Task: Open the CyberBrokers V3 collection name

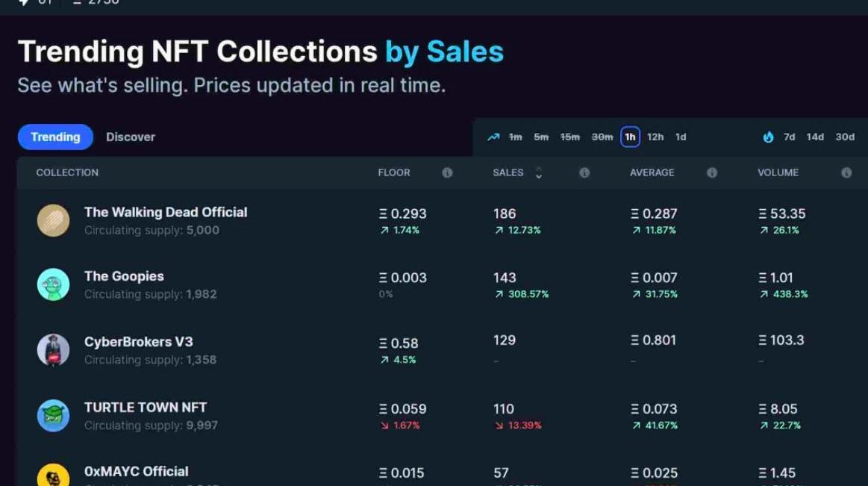Action: pos(139,342)
